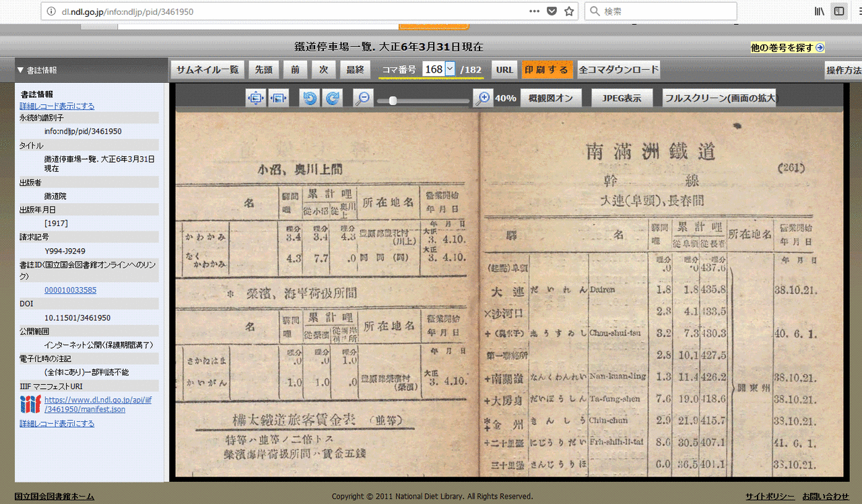Zoom in with the plus magnifier
Screen dimensions: 862x504
coord(483,98)
